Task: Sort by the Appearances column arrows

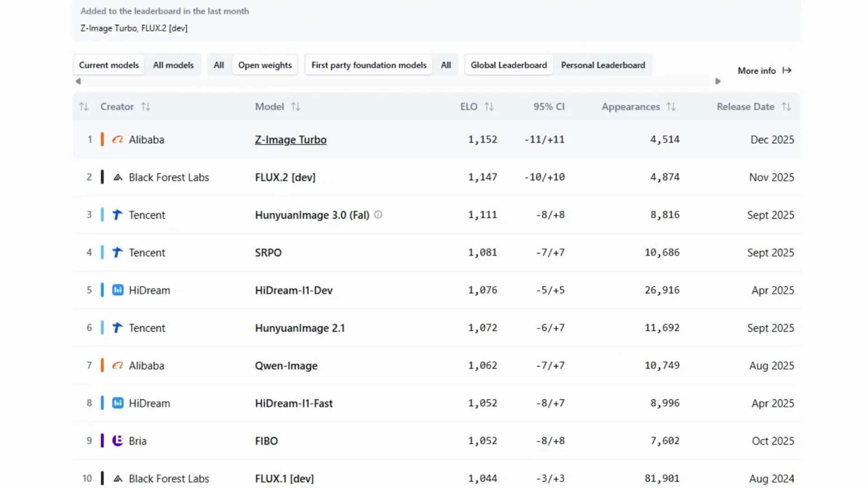Action: click(671, 107)
